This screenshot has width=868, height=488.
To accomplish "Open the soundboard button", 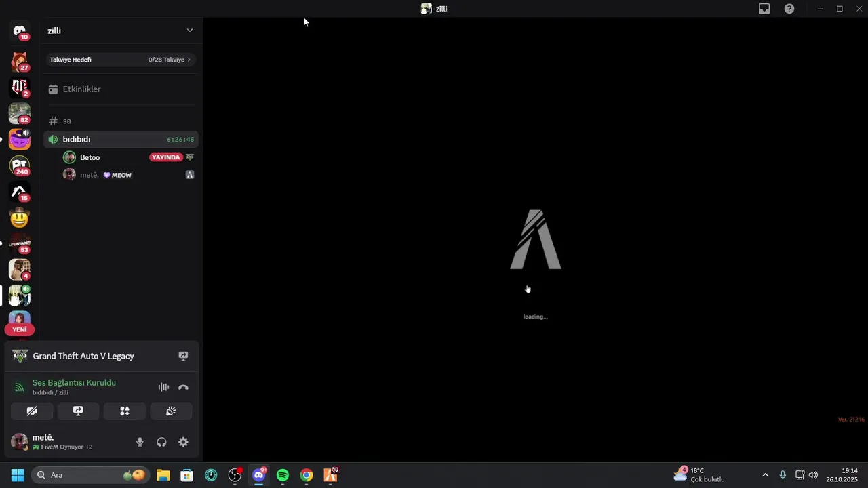I will click(x=171, y=411).
